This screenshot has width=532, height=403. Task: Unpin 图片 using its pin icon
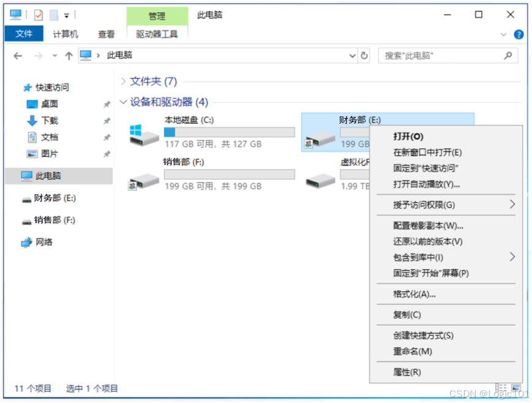(x=107, y=154)
